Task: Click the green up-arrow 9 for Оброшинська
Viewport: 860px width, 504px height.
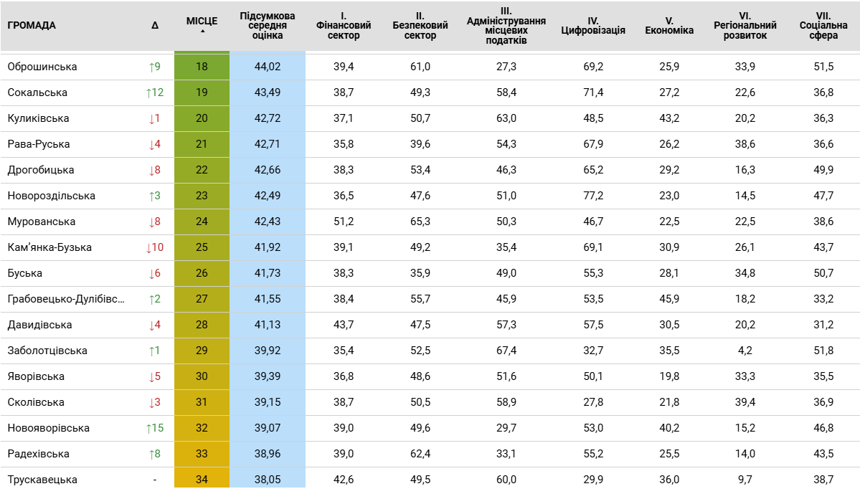Action: coord(155,67)
